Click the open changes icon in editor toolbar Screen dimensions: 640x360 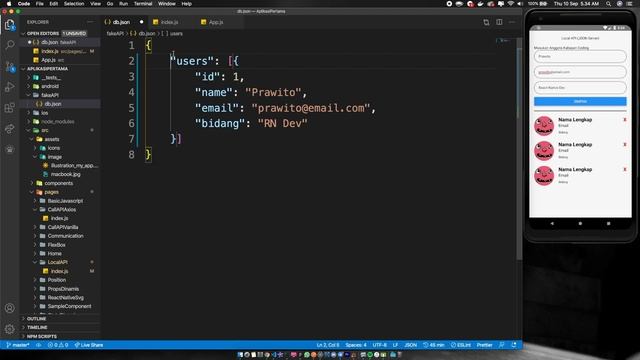coord(486,22)
